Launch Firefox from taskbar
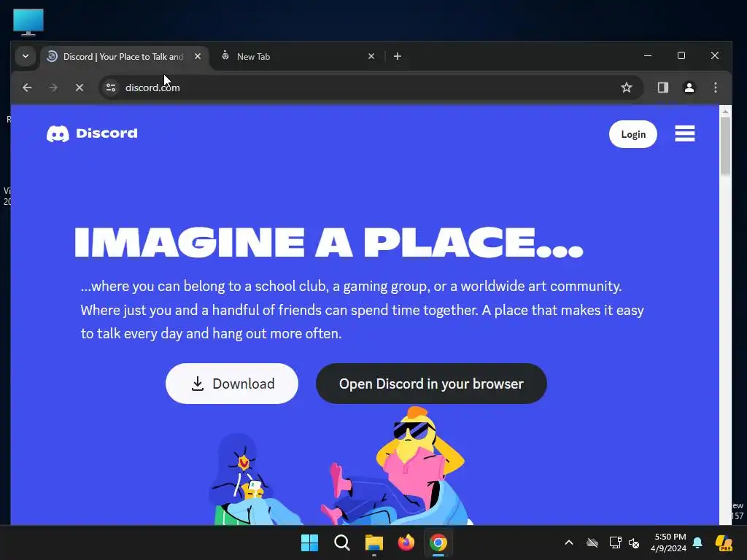The image size is (747, 560). (x=406, y=542)
